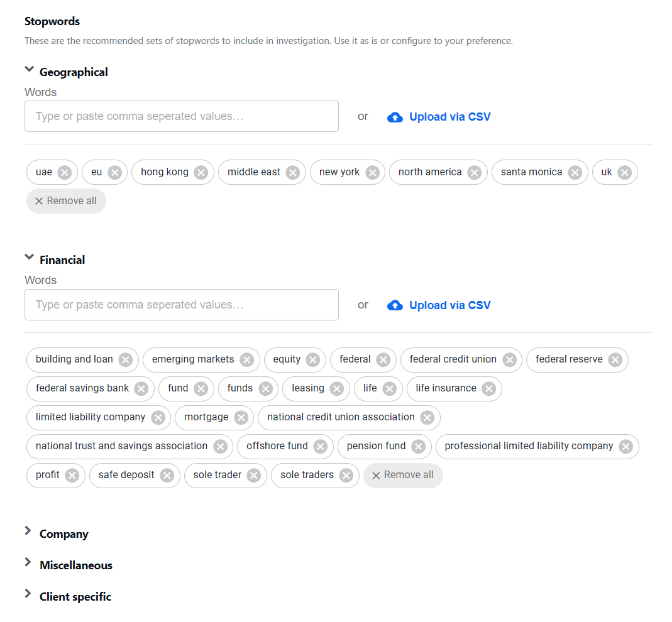Remove the 'life insurance' stopword

point(488,389)
